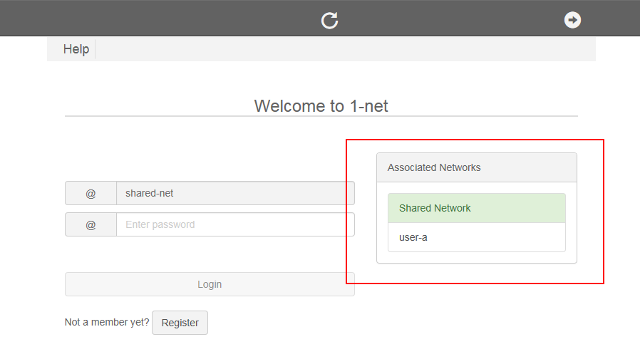Click the Register button
640x364 pixels.
180,323
